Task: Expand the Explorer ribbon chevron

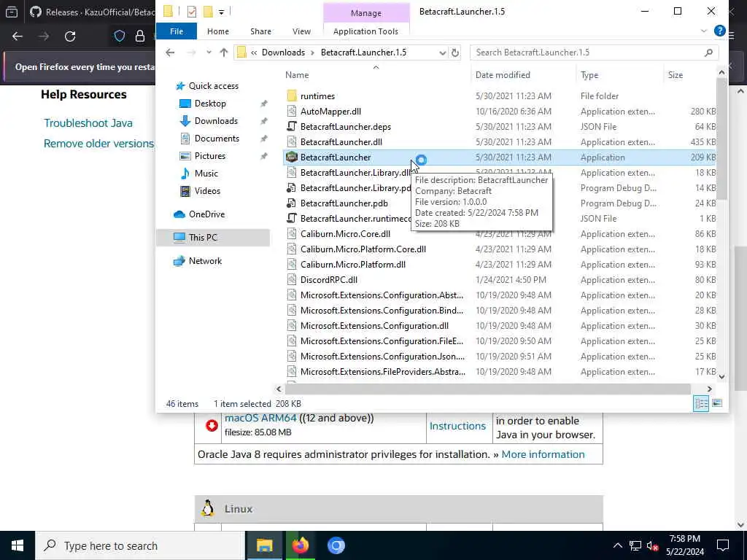Action: pyautogui.click(x=704, y=31)
